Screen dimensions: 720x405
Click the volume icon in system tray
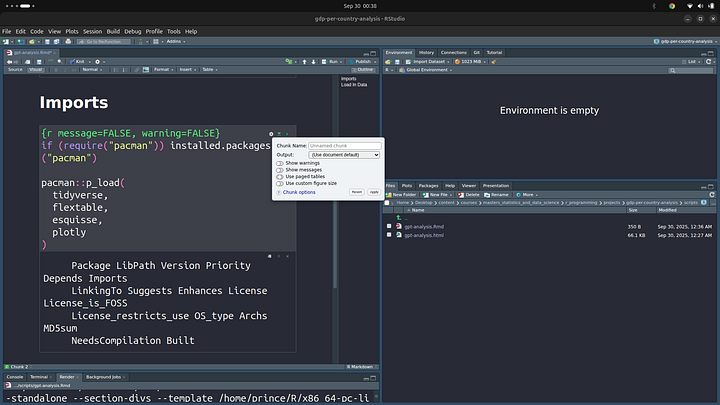[x=700, y=6]
